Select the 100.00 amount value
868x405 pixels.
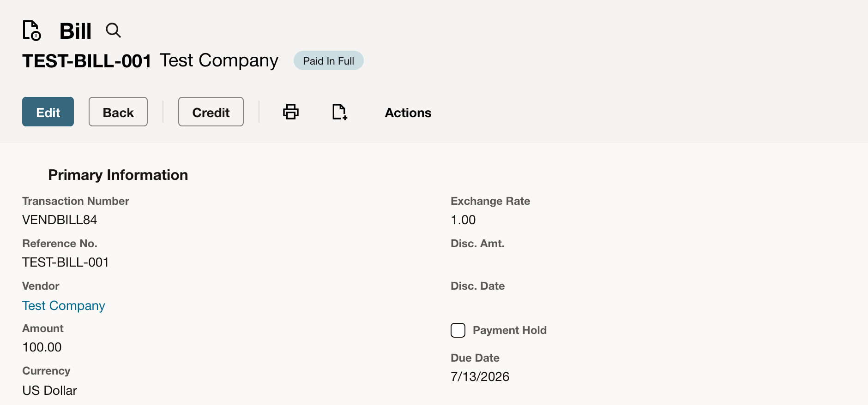tap(42, 347)
